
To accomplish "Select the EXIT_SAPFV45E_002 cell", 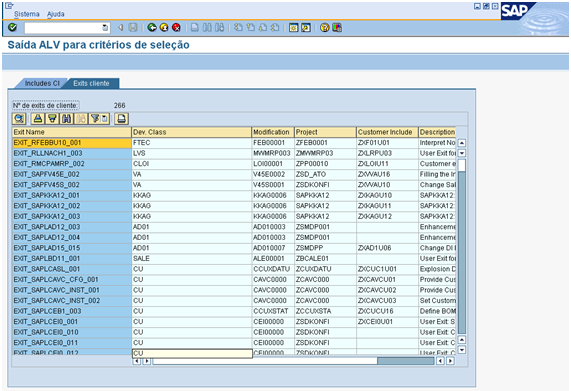I will point(72,174).
